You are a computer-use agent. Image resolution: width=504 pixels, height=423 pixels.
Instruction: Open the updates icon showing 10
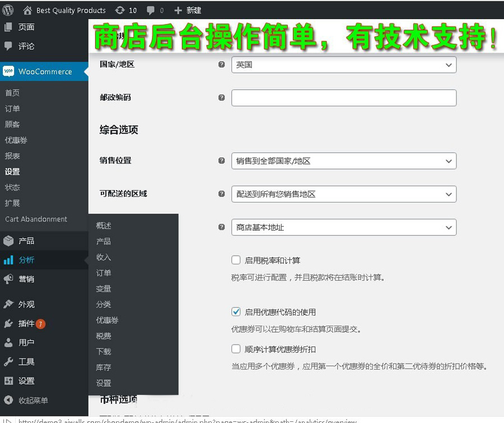(x=120, y=10)
